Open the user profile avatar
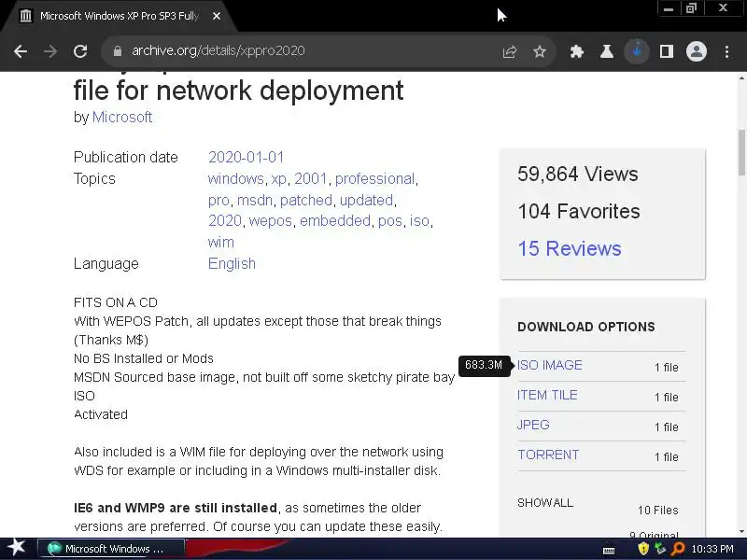Image resolution: width=747 pixels, height=560 pixels. pos(696,51)
